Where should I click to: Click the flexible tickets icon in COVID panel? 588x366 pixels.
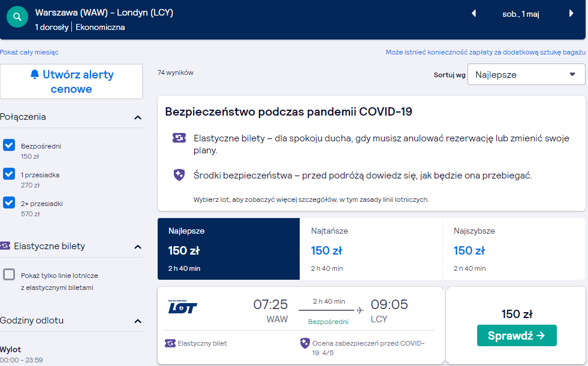(x=179, y=138)
